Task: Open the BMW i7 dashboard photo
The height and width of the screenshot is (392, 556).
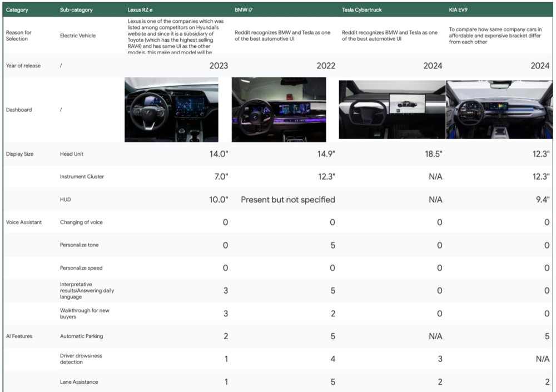Action: (279, 110)
